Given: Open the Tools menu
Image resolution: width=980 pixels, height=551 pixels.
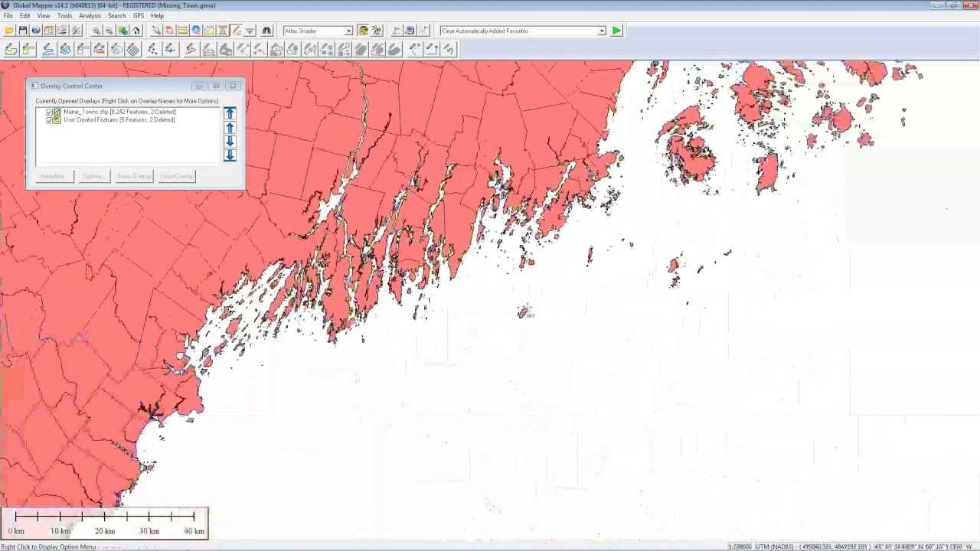Looking at the screenshot, I should pyautogui.click(x=64, y=15).
